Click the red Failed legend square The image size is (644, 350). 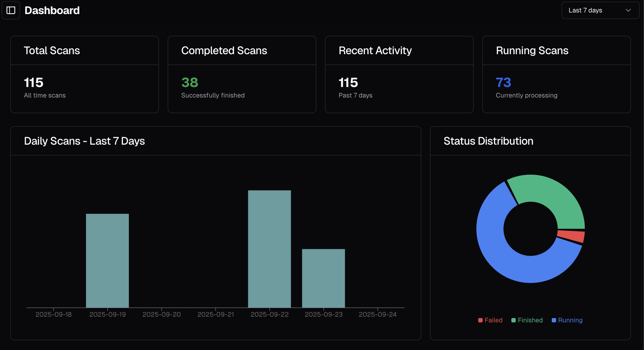coord(480,320)
